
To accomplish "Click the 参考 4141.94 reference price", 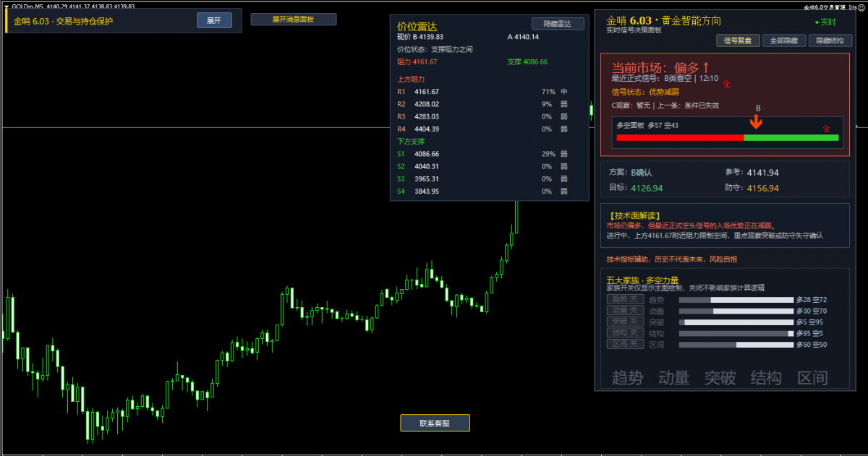I will tap(752, 173).
